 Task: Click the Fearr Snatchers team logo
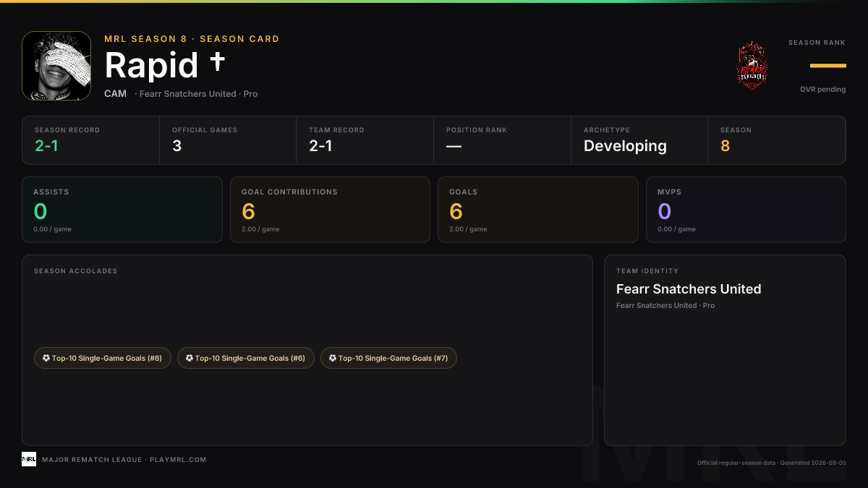coord(752,66)
